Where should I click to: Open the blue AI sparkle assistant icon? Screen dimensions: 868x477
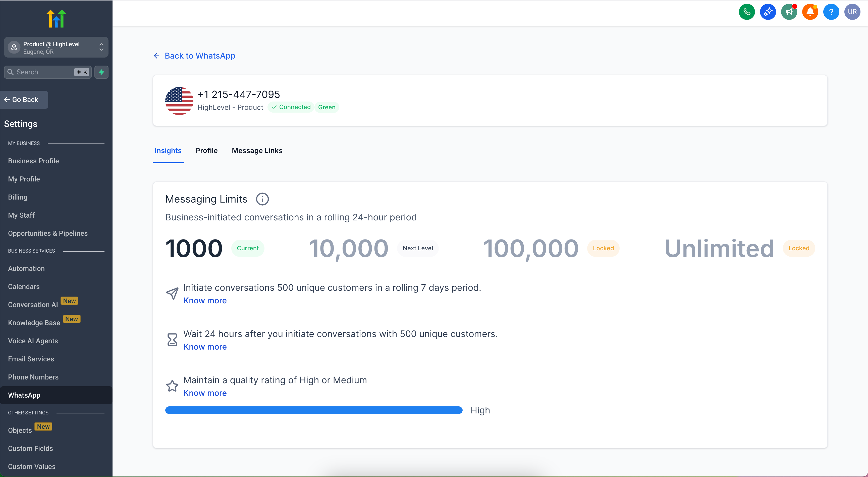click(768, 12)
